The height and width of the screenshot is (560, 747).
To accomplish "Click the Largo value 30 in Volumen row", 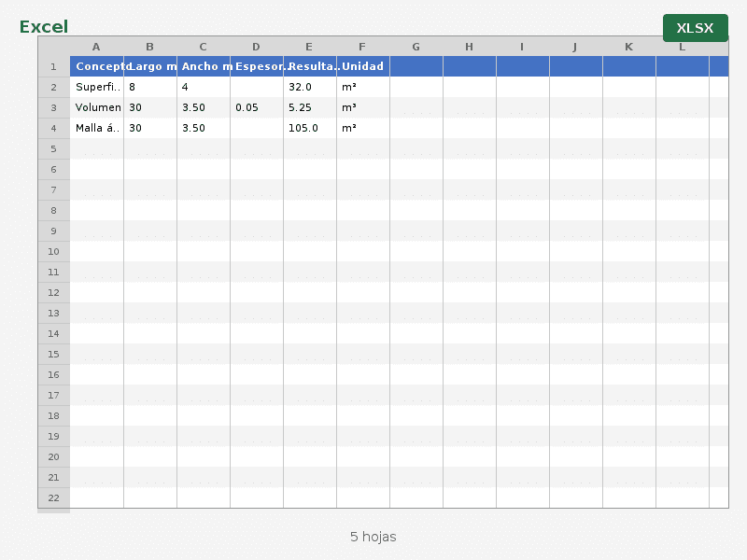I will click(x=150, y=107).
